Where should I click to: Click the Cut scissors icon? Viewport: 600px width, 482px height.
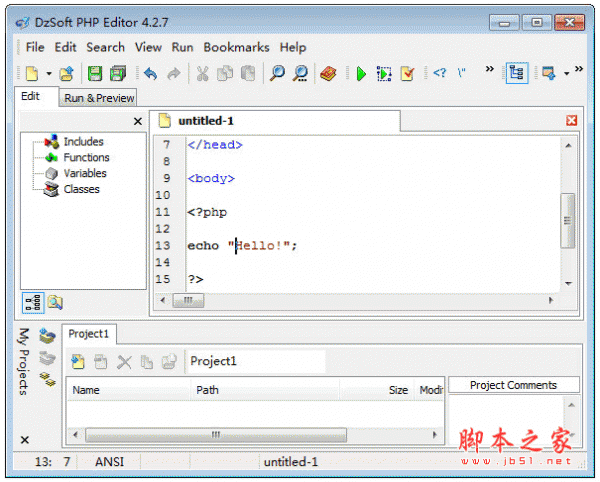202,73
